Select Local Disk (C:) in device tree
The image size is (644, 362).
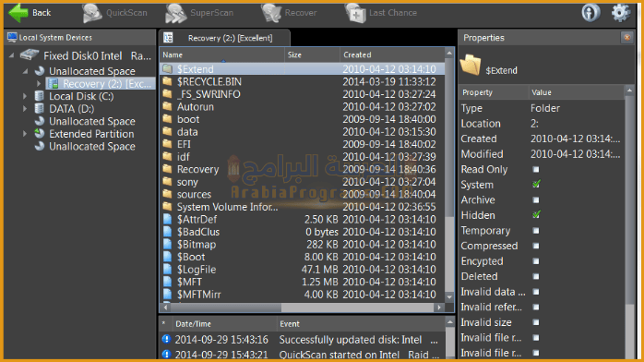click(x=81, y=96)
